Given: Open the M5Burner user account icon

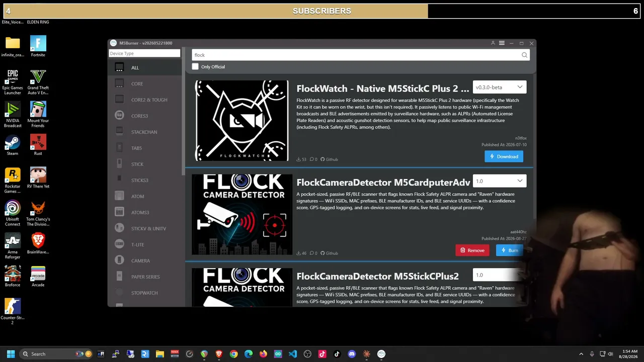Looking at the screenshot, I should pyautogui.click(x=493, y=43).
